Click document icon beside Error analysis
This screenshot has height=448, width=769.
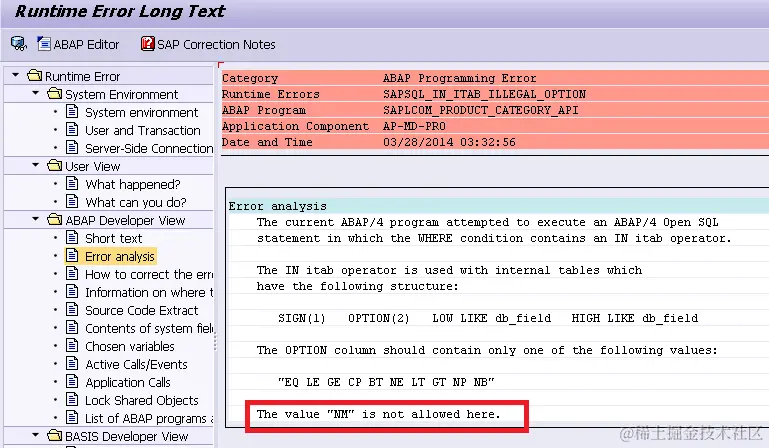pos(72,256)
